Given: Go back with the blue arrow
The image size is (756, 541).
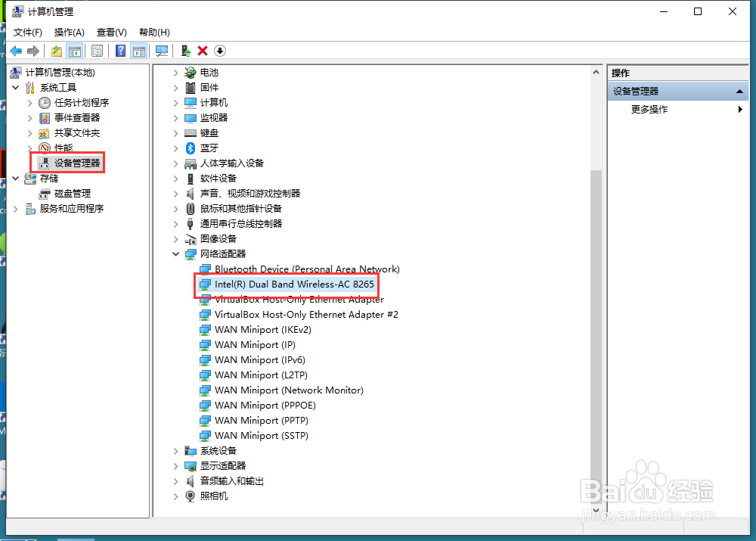Looking at the screenshot, I should (16, 51).
